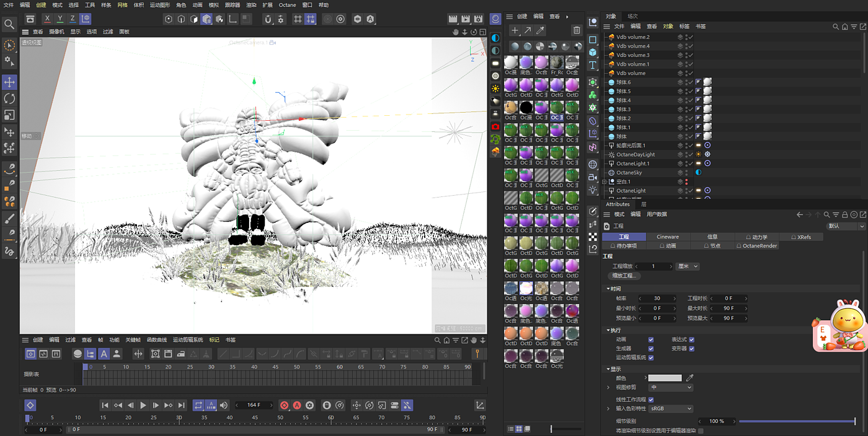
Task: Click the red record keyframe button
Action: [284, 405]
